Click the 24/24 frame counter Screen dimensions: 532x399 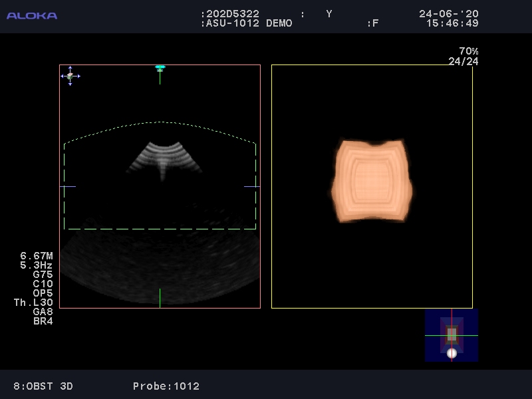463,62
